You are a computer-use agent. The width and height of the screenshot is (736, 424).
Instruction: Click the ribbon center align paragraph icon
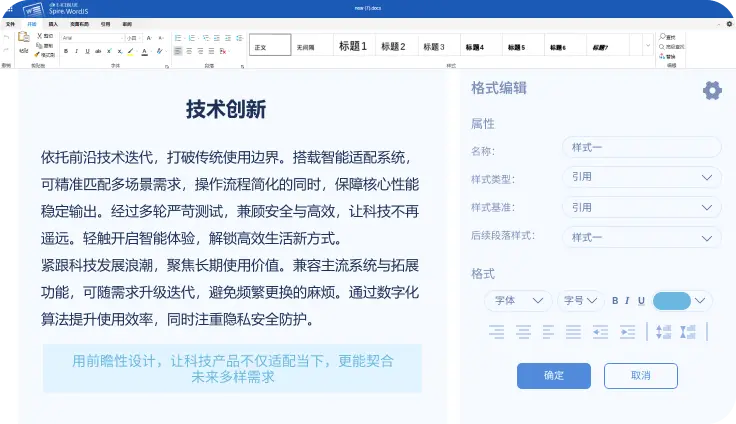[x=189, y=51]
